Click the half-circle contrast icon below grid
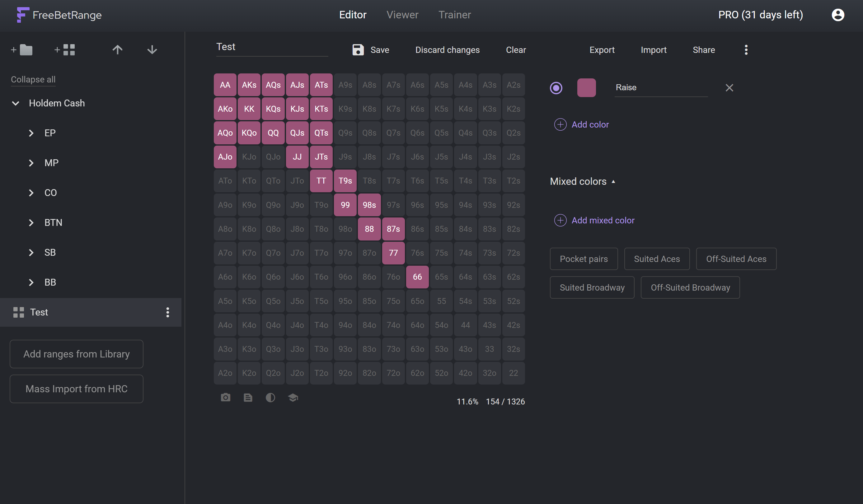The height and width of the screenshot is (504, 863). tap(270, 398)
